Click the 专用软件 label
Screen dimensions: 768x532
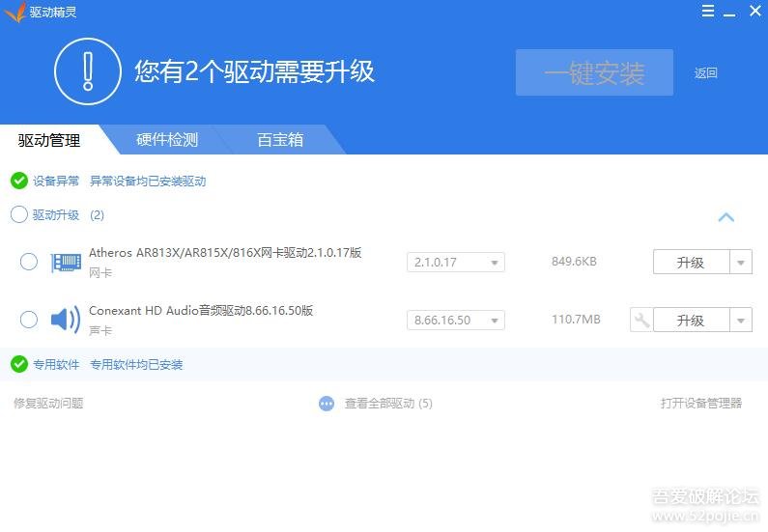(x=56, y=365)
